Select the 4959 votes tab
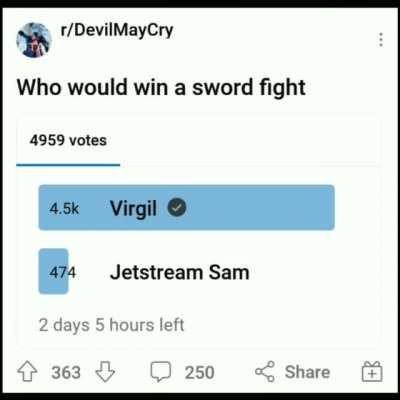This screenshot has width=400, height=400. (68, 140)
